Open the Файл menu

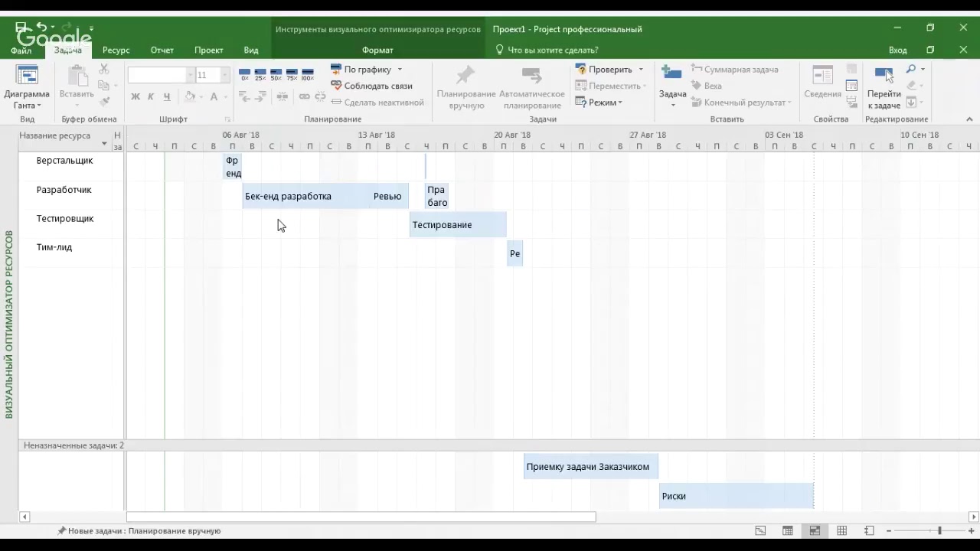click(x=21, y=50)
